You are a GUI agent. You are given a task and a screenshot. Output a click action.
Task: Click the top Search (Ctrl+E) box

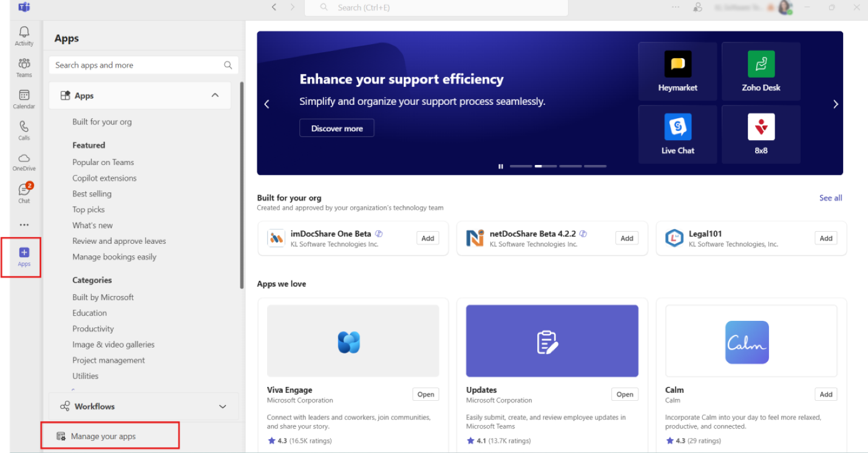pyautogui.click(x=436, y=7)
